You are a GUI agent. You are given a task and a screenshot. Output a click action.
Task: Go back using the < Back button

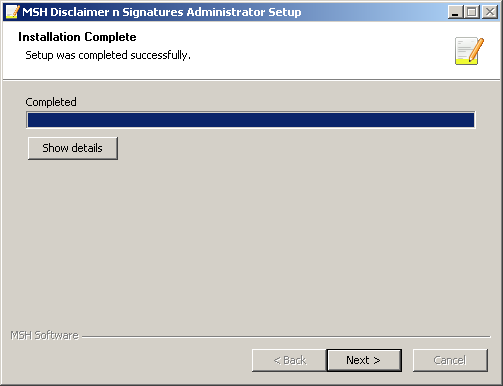289,360
